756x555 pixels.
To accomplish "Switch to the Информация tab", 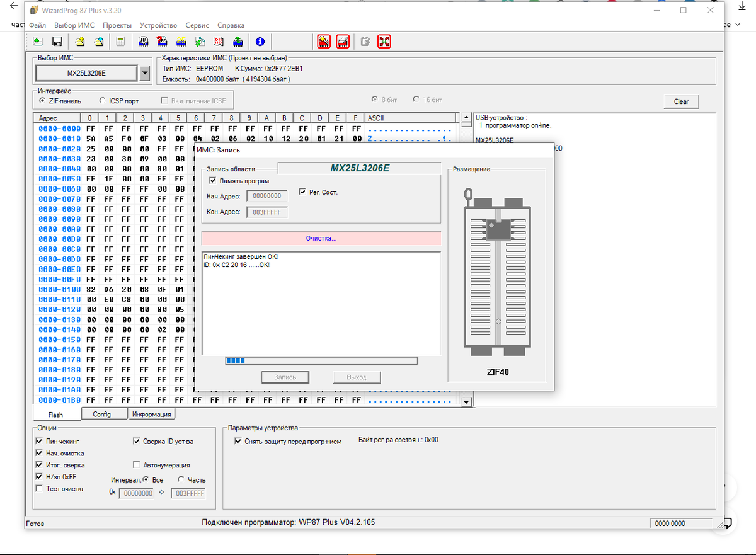I will point(151,414).
